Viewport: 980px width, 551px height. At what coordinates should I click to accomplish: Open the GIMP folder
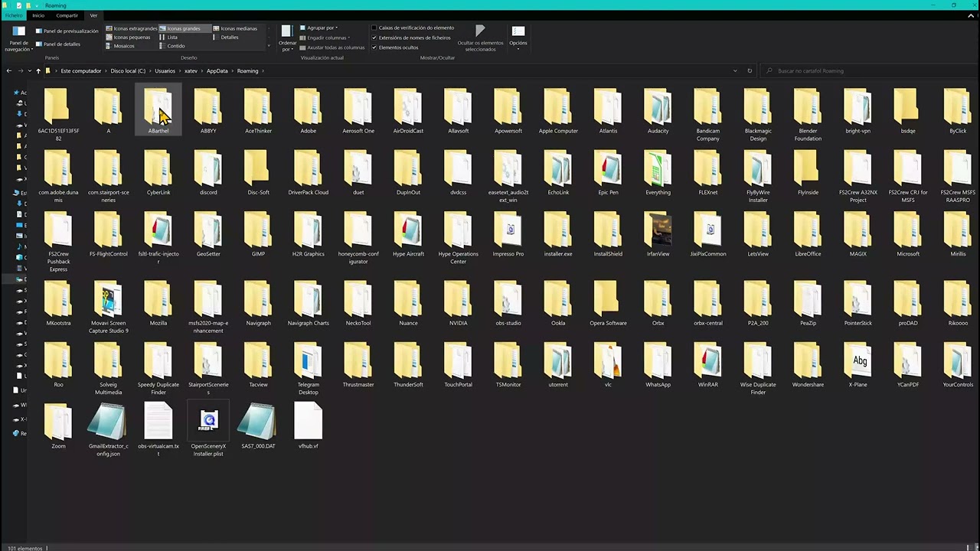click(x=258, y=235)
